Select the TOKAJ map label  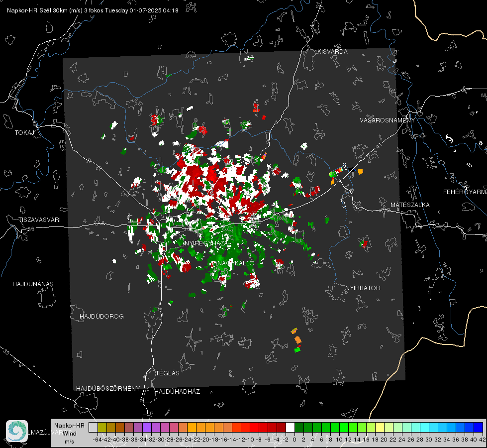(x=24, y=133)
